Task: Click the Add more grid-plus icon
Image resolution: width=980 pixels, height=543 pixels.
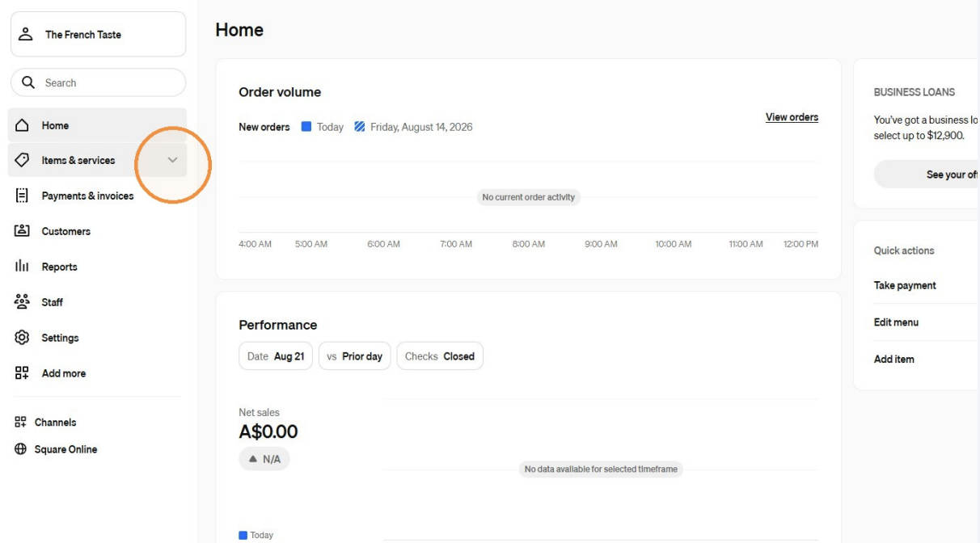Action: (x=23, y=373)
